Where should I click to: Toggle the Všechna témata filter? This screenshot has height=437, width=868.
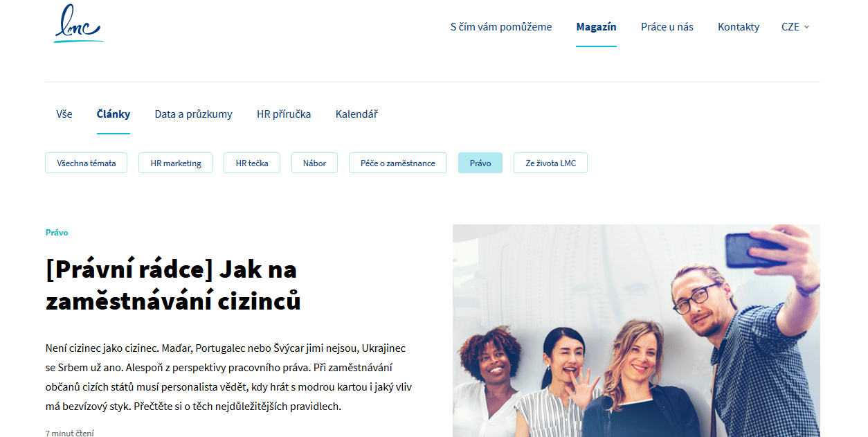[x=87, y=163]
